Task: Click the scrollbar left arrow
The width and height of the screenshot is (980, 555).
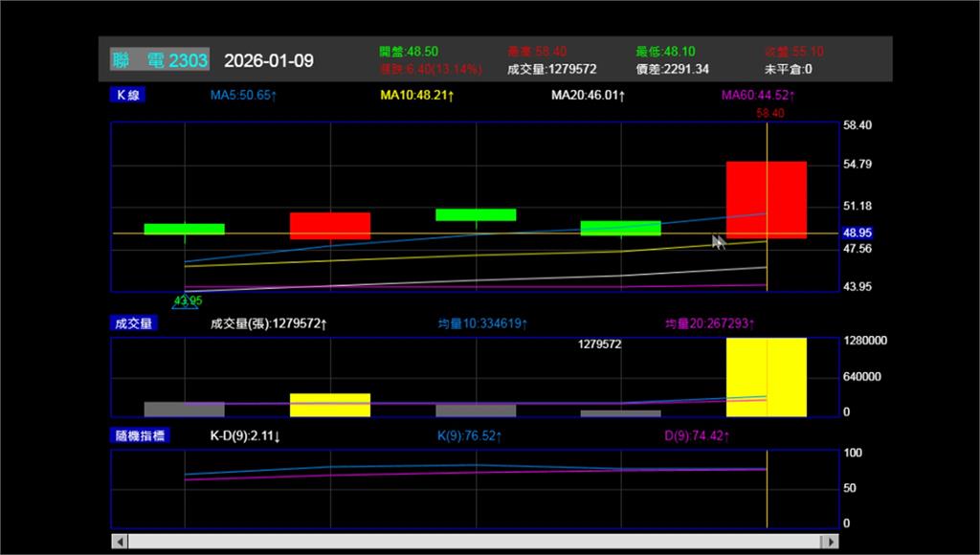Action: pos(120,542)
